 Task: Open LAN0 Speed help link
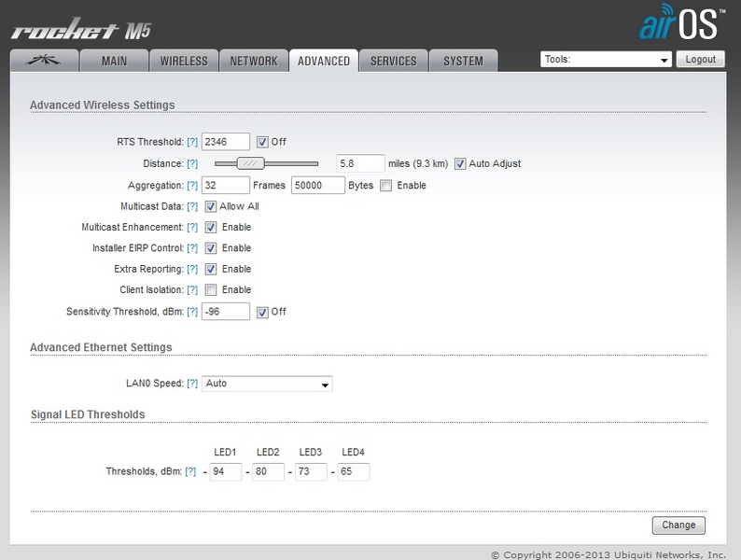point(192,384)
